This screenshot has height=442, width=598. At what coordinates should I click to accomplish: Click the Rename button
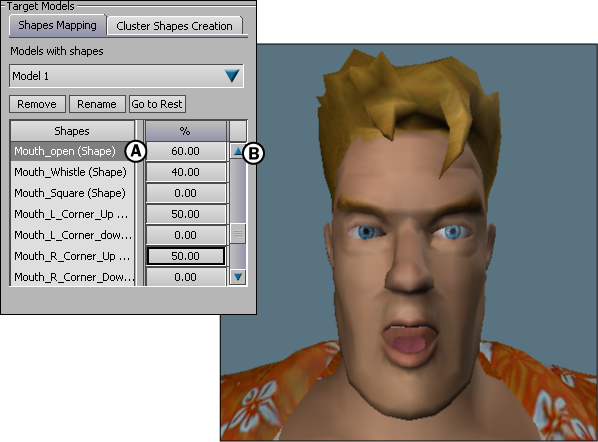click(97, 104)
